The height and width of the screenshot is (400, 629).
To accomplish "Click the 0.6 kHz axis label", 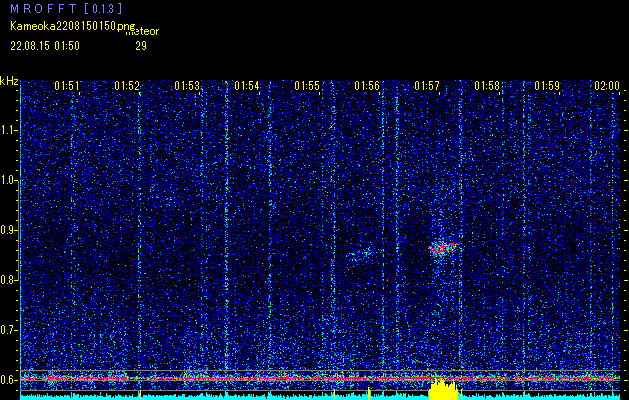I will click(x=8, y=380).
